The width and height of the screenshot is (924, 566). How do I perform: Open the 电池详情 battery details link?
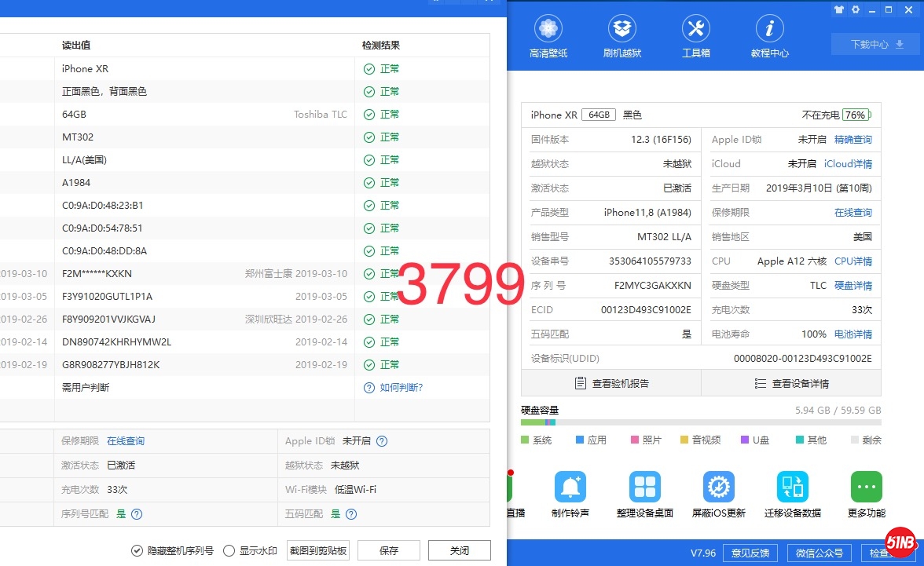tap(852, 334)
